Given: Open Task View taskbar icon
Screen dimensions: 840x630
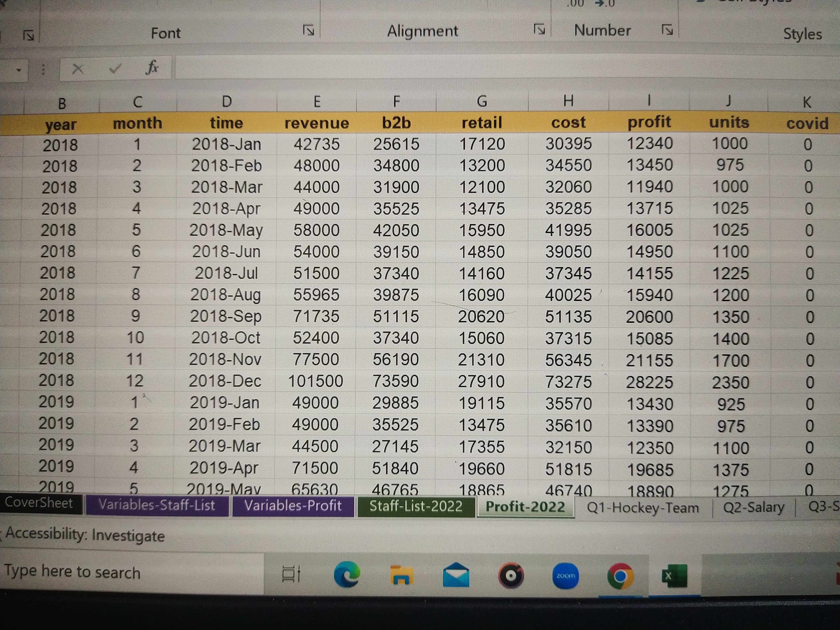Looking at the screenshot, I should [292, 574].
